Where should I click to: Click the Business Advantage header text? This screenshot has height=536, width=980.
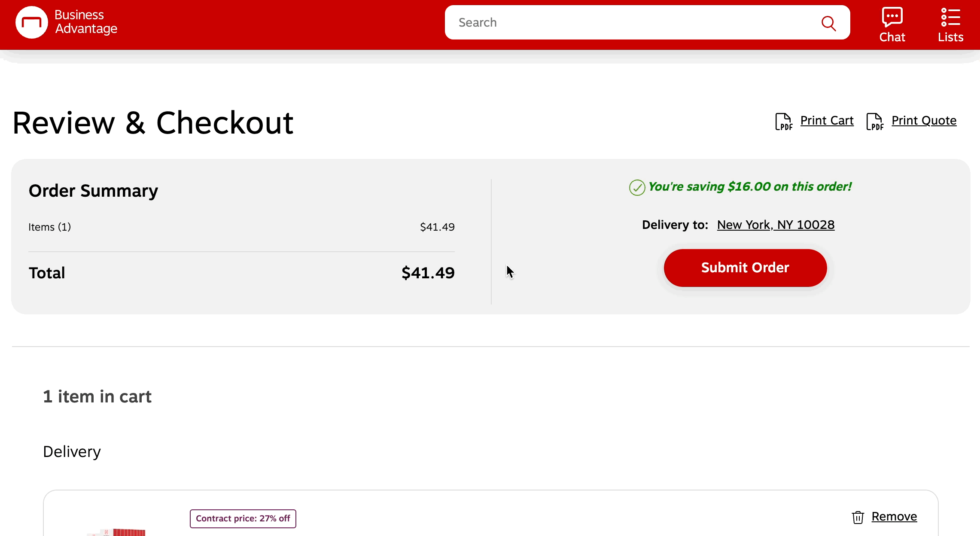(x=86, y=22)
